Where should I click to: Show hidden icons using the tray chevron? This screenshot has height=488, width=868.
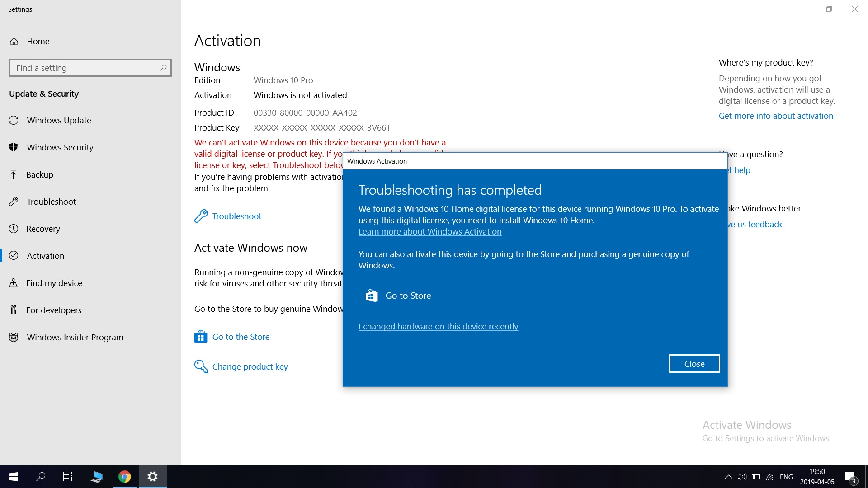click(728, 477)
